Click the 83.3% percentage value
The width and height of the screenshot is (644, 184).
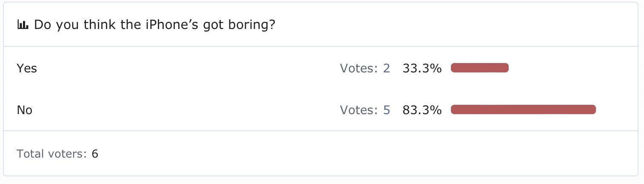pos(422,110)
